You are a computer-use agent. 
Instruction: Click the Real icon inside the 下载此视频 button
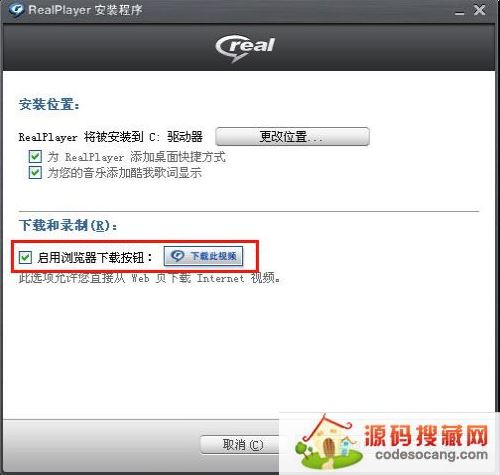[x=177, y=256]
